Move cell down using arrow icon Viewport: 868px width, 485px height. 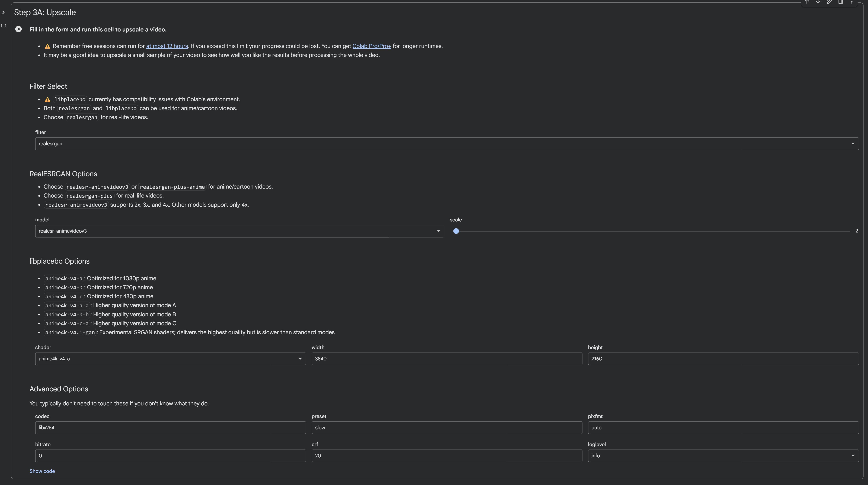pos(818,2)
